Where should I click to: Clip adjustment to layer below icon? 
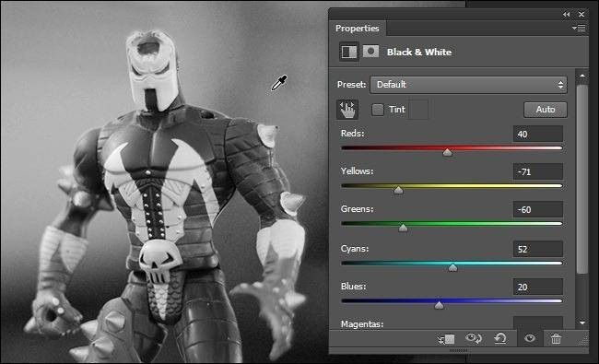point(447,339)
